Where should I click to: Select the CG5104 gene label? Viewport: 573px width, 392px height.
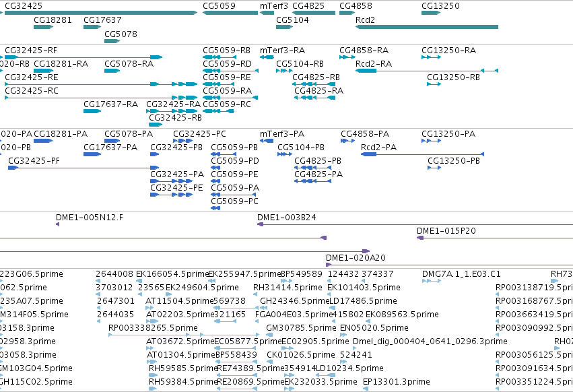(292, 20)
